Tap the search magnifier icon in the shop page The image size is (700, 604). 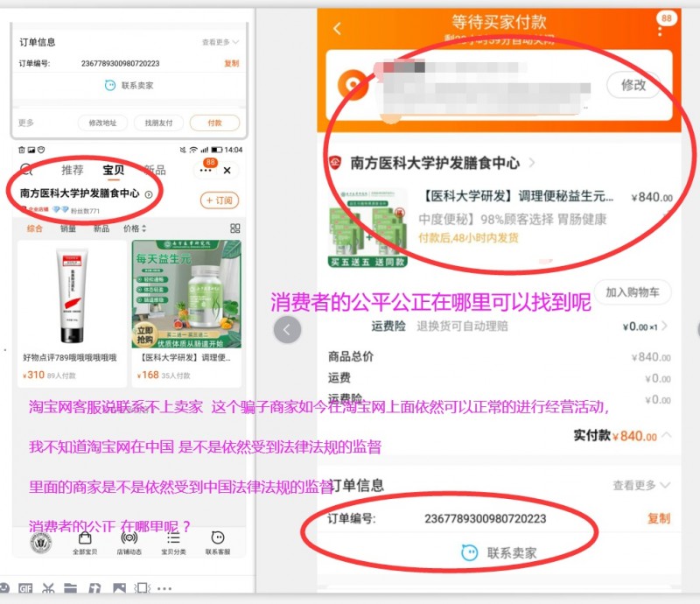(26, 170)
